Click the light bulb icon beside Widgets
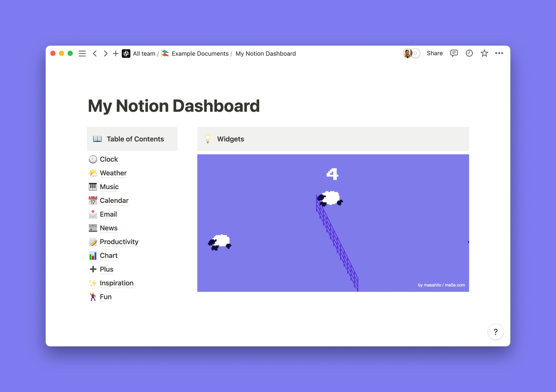556x392 pixels. (x=208, y=139)
